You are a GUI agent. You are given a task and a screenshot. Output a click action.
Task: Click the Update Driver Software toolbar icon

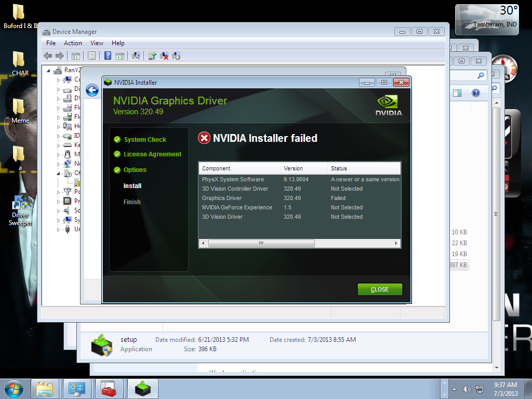click(152, 56)
